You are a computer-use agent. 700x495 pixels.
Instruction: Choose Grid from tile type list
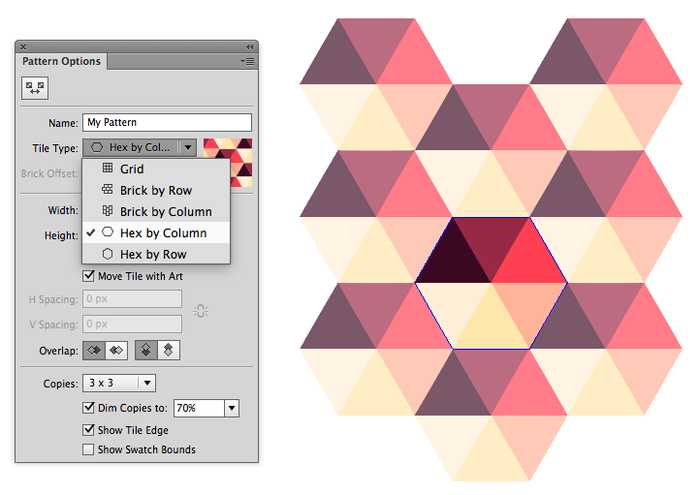pos(132,169)
